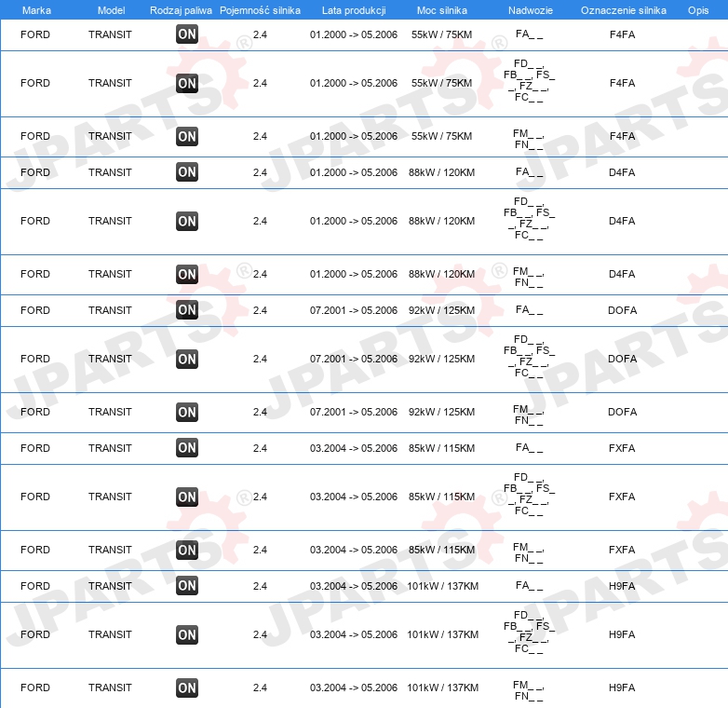Sort by the Rodzaj paliwa column header
The image size is (728, 708).
pos(181,10)
